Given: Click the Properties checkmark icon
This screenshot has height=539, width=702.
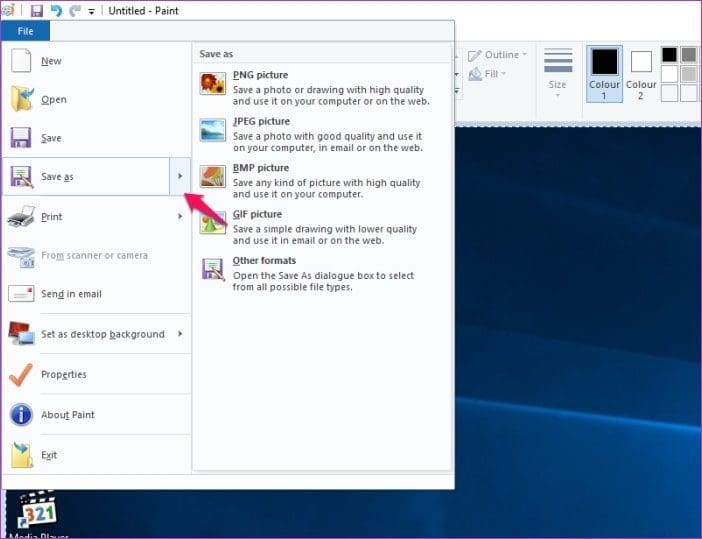Looking at the screenshot, I should point(21,374).
